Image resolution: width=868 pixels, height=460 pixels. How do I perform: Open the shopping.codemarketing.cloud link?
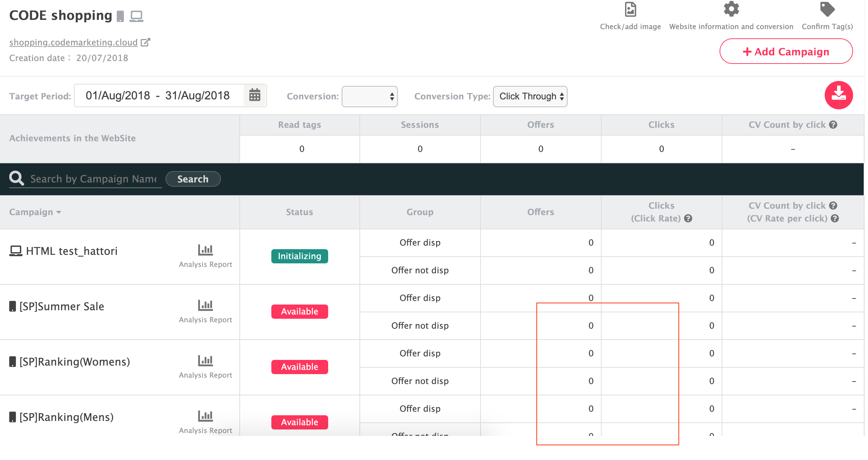[x=74, y=42]
